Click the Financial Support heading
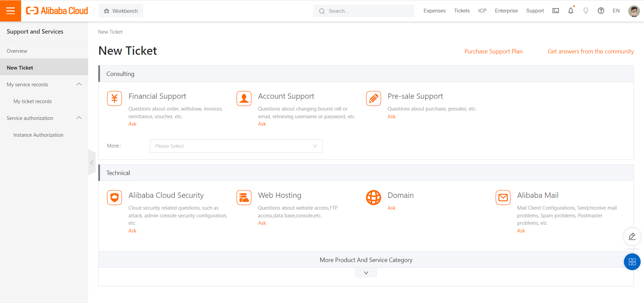The height and width of the screenshot is (303, 644). [x=157, y=96]
